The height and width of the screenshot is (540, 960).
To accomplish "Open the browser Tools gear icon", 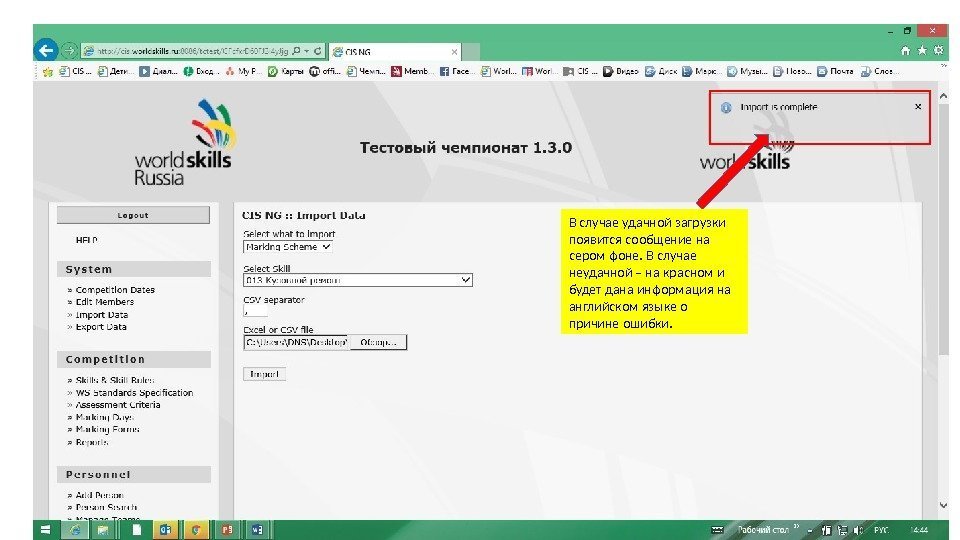I will (x=939, y=51).
